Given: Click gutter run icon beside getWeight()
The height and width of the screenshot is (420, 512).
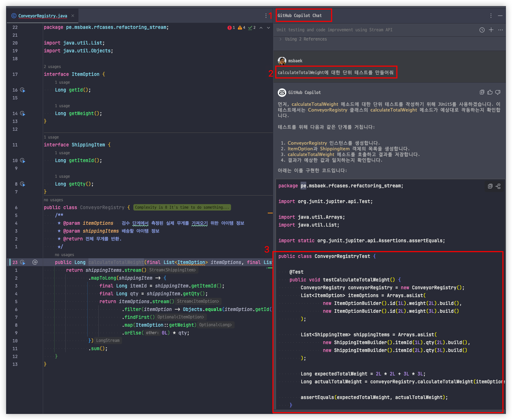Looking at the screenshot, I should (22, 114).
